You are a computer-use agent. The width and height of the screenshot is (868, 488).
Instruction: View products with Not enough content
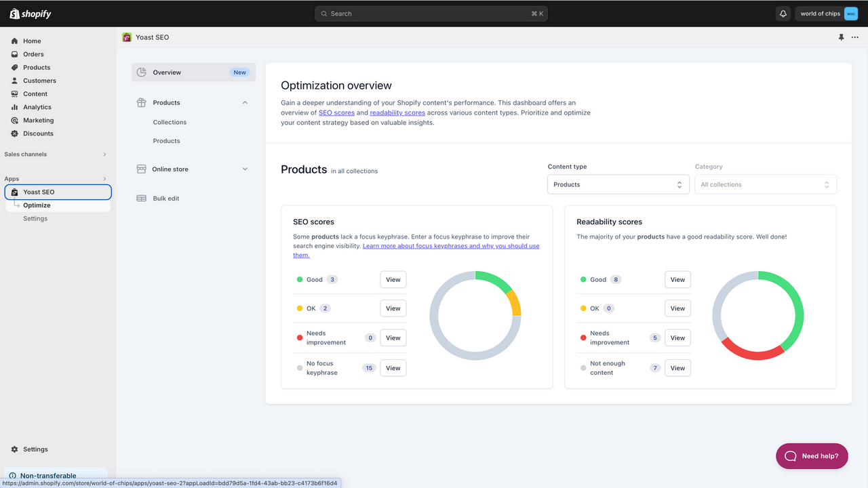[677, 368]
